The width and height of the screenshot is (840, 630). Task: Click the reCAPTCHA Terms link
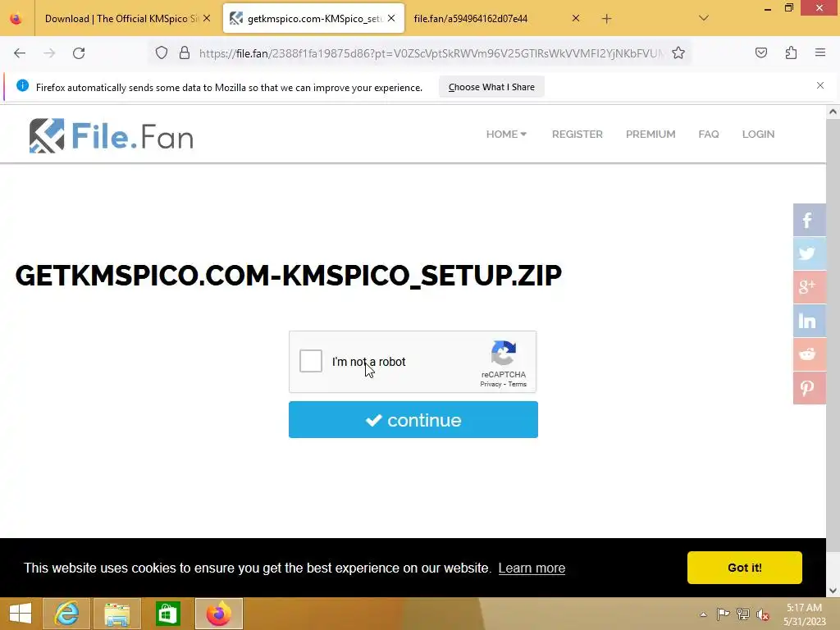click(x=517, y=384)
